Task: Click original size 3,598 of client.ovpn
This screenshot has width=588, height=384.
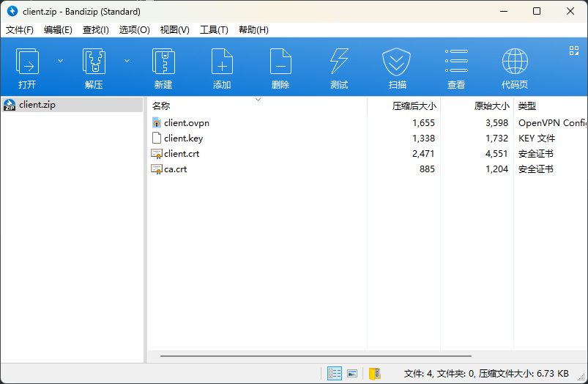Action: click(x=496, y=123)
